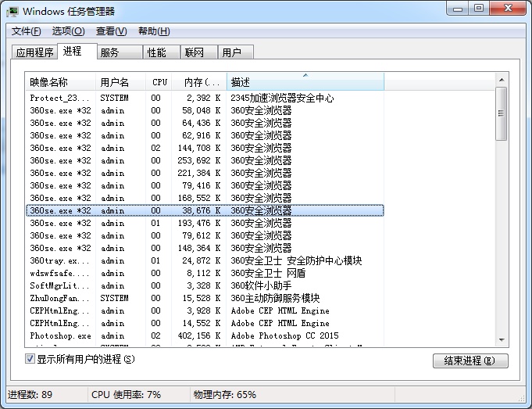
Task: Select the 360se.exe row using 148,364 K
Action: (205, 248)
